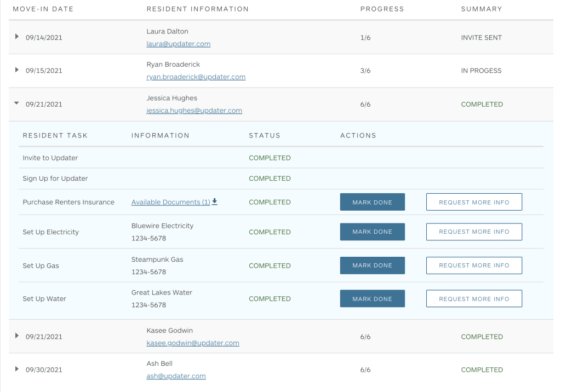Request more info for Set Up Electricity
The height and width of the screenshot is (392, 561).
(x=474, y=232)
